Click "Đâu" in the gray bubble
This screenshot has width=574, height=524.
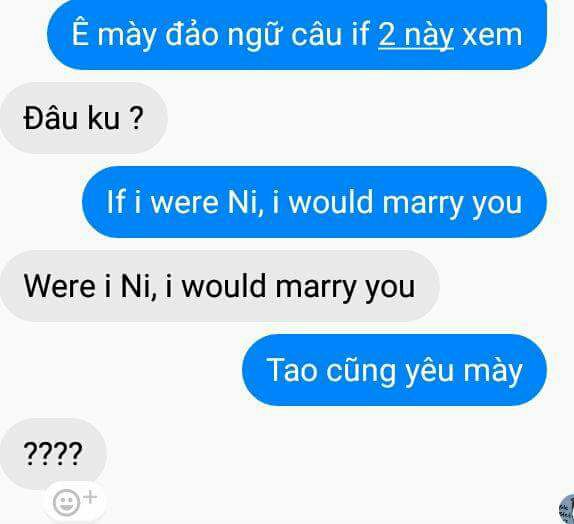pyautogui.click(x=51, y=117)
